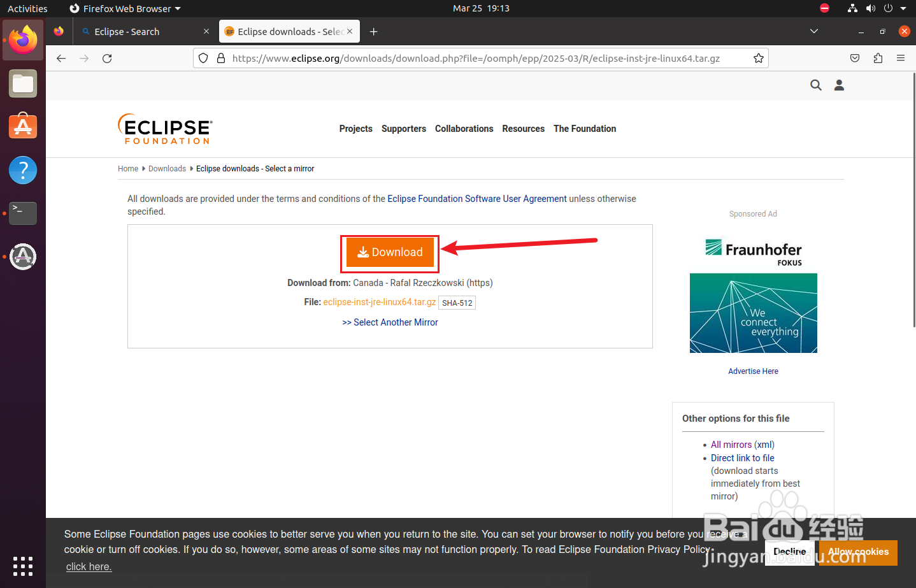Open the Supporters menu
This screenshot has width=916, height=588.
tap(404, 129)
